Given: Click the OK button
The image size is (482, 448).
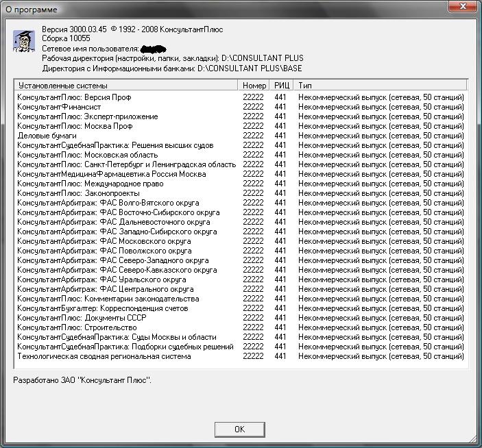Looking at the screenshot, I should tap(239, 429).
